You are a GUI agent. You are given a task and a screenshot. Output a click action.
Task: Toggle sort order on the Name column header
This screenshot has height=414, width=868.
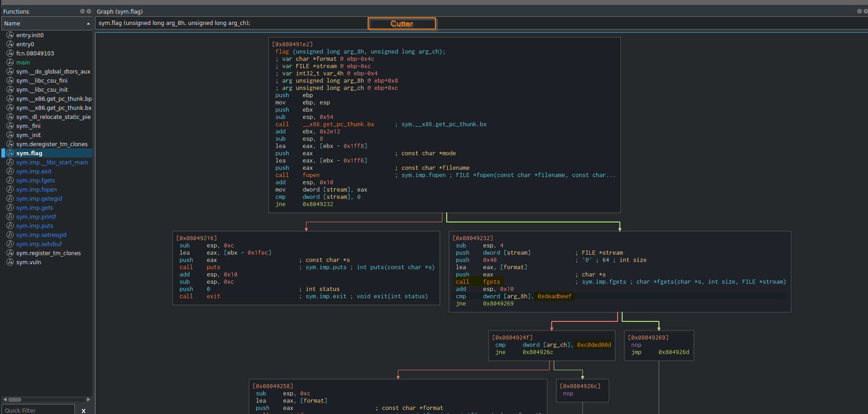point(47,23)
